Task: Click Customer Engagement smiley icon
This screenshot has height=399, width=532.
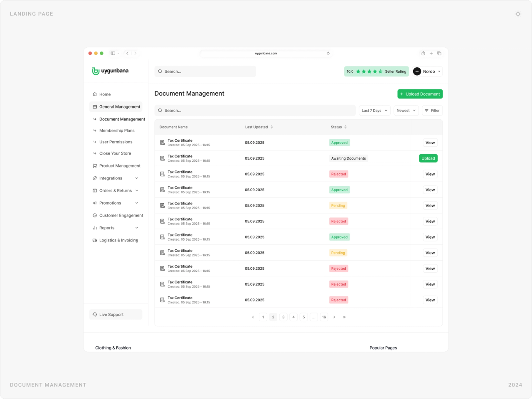Action: click(95, 216)
